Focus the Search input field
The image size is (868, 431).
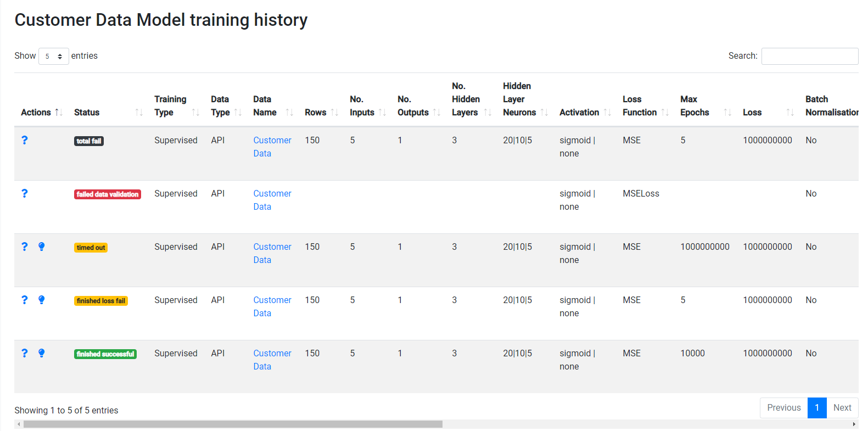tap(810, 56)
